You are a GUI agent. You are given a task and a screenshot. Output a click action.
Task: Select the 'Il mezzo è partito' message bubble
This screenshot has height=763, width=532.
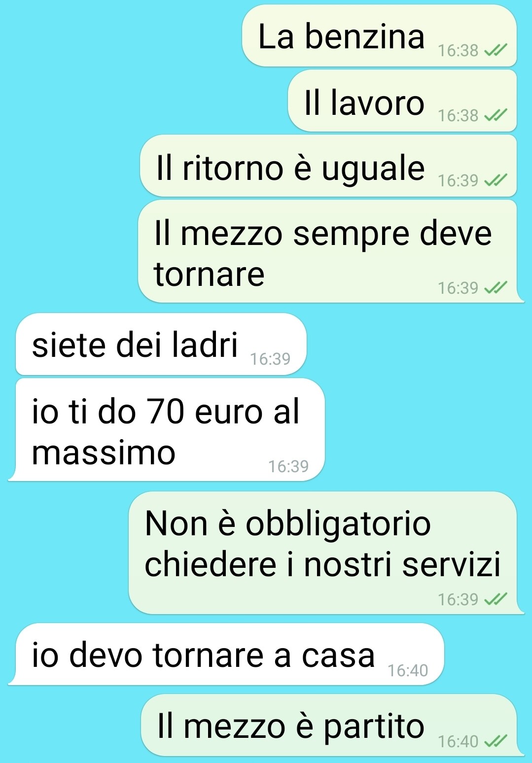point(332,725)
